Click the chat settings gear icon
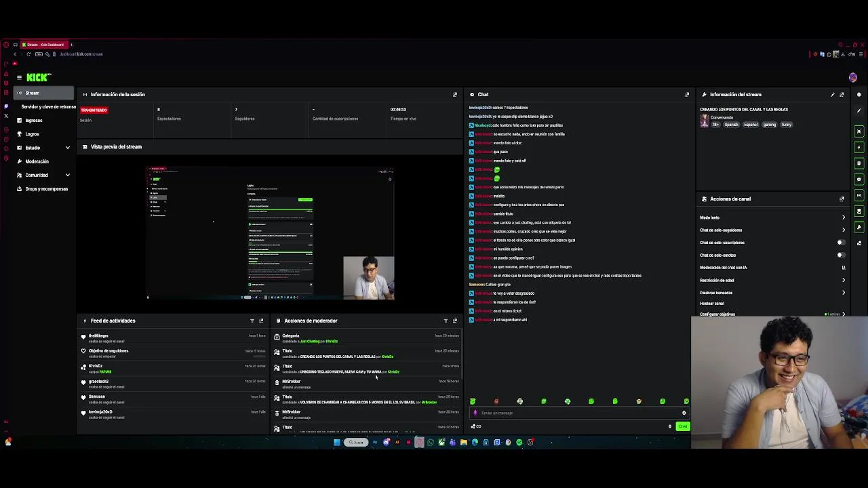Image resolution: width=868 pixels, height=488 pixels. 670,426
